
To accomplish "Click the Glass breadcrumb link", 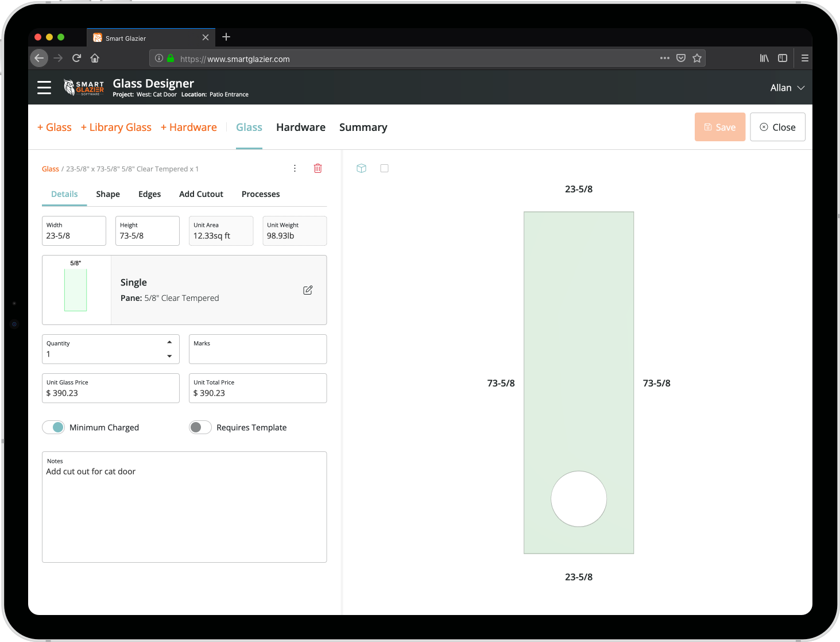I will (x=51, y=169).
